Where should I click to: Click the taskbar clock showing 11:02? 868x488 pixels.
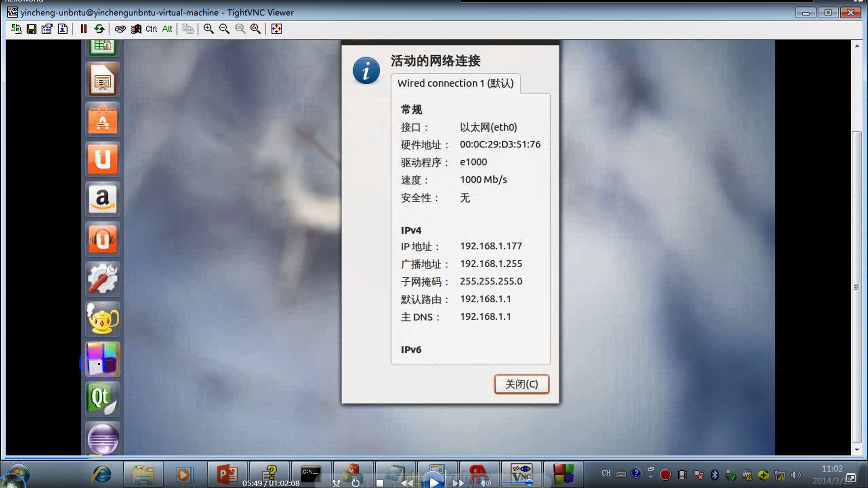click(832, 469)
